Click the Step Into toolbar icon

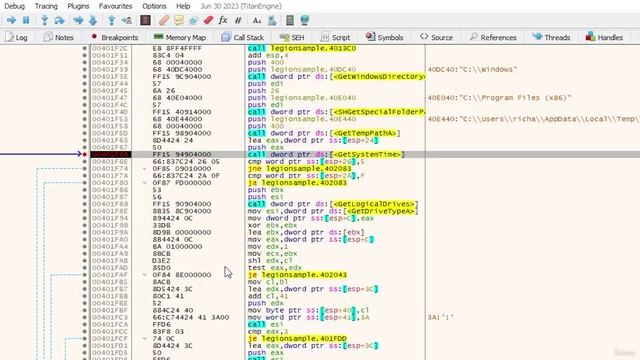point(44,20)
